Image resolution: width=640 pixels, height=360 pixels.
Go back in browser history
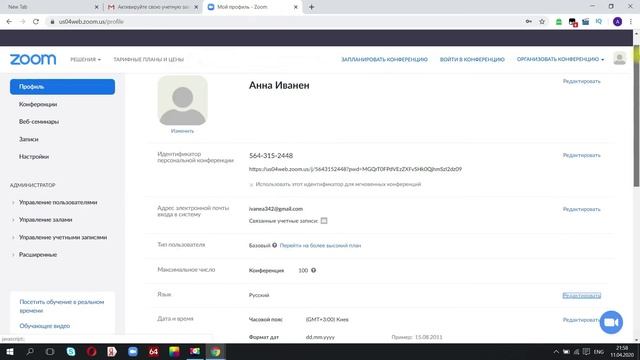[x=9, y=22]
